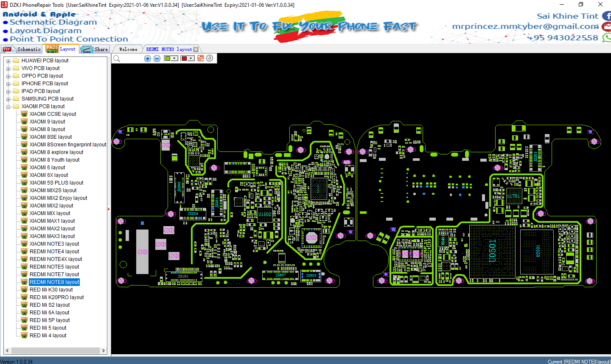Close the REDMI NOTE8 layout tab
This screenshot has height=364, width=611.
196,50
